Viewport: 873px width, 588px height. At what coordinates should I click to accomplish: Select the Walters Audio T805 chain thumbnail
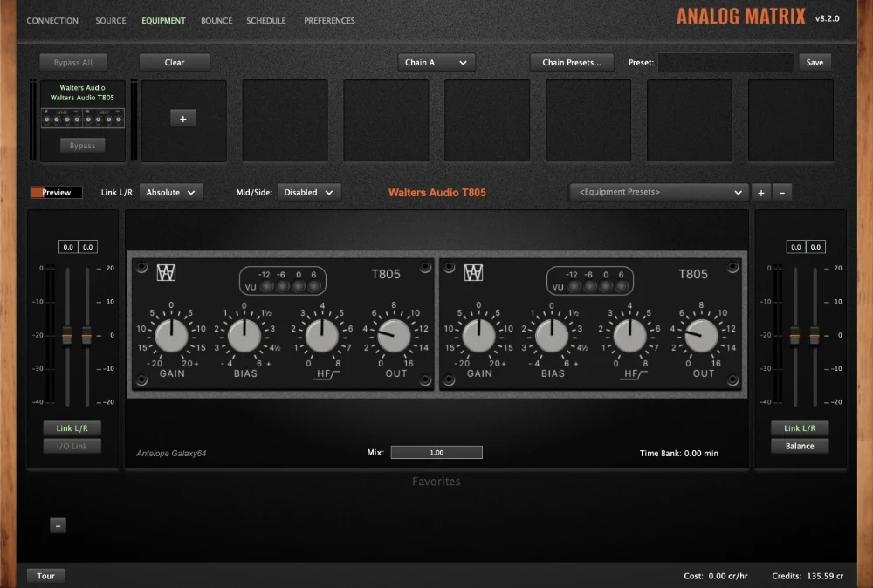pyautogui.click(x=82, y=118)
